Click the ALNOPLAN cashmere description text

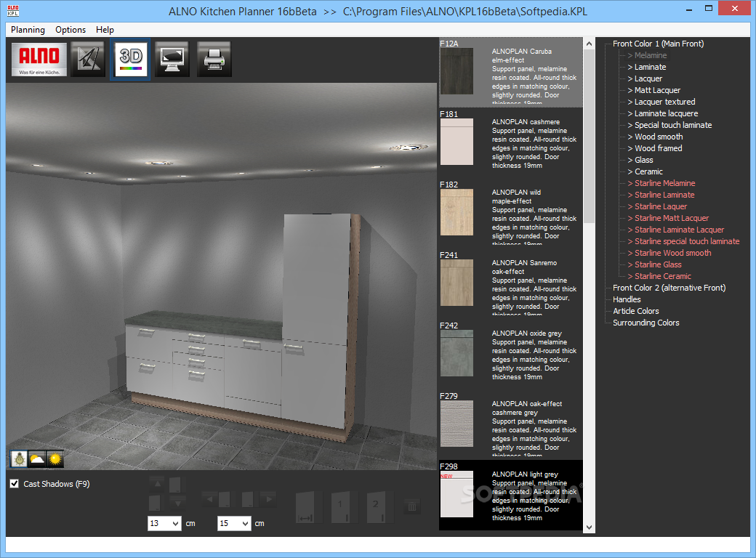click(x=534, y=144)
